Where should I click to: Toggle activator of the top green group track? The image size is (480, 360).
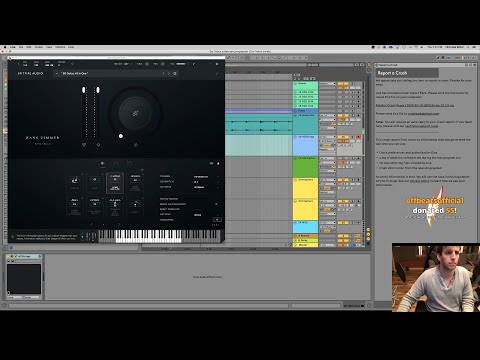pyautogui.click(x=343, y=84)
